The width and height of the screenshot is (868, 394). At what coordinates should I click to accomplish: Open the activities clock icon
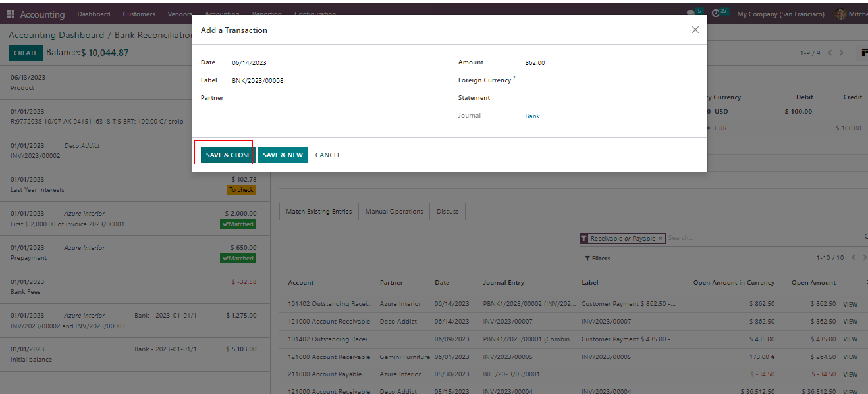click(715, 12)
